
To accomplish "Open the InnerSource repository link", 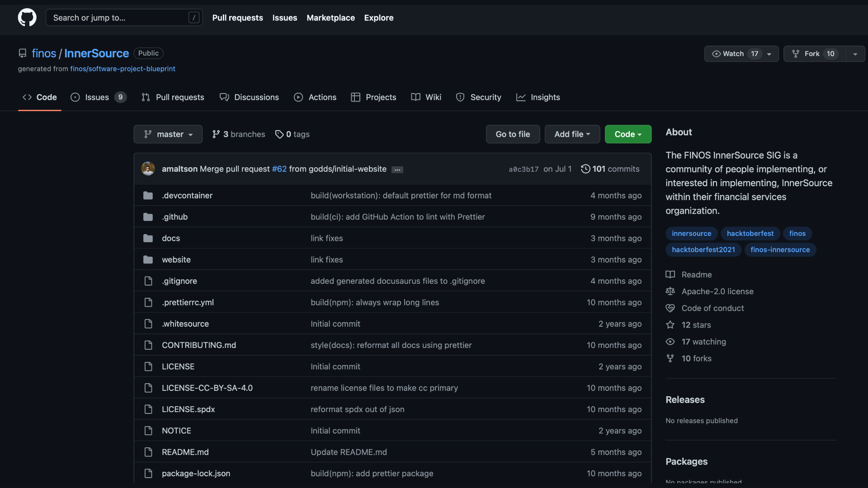I will click(96, 53).
